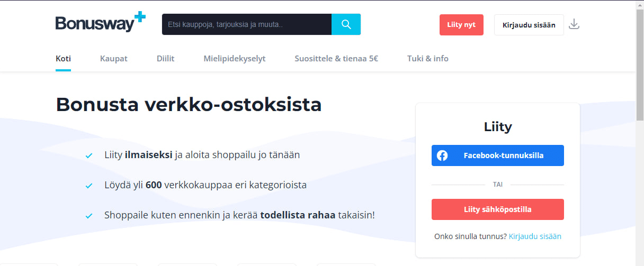Click checkmark beside 'Löydä yli 600' line
The height and width of the screenshot is (266, 644).
(89, 186)
